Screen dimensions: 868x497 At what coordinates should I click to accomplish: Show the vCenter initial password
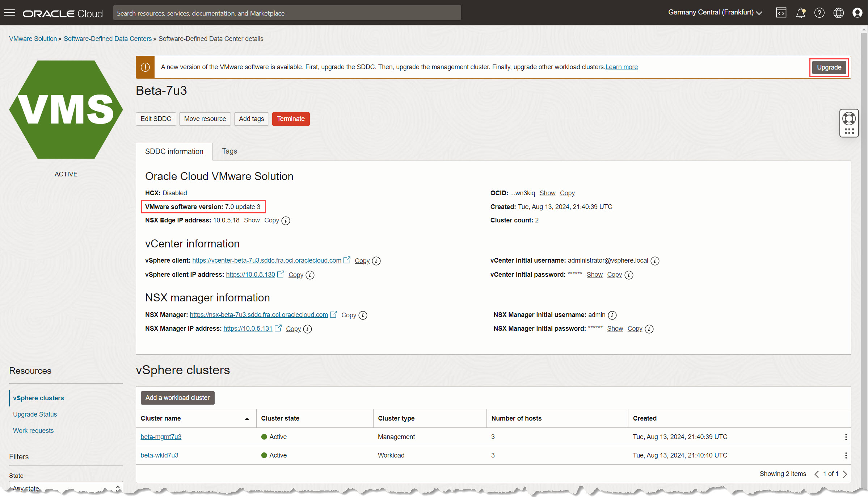[x=594, y=275]
